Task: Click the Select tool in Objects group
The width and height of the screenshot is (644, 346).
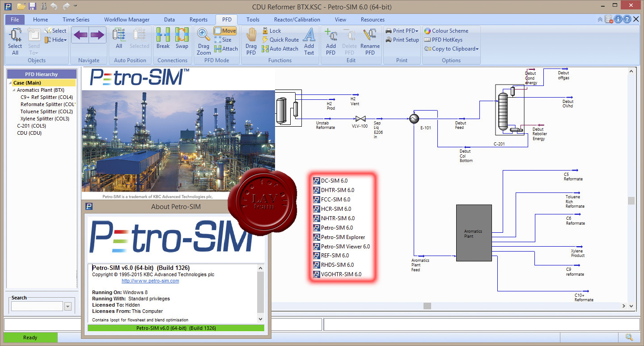Action: pos(55,31)
